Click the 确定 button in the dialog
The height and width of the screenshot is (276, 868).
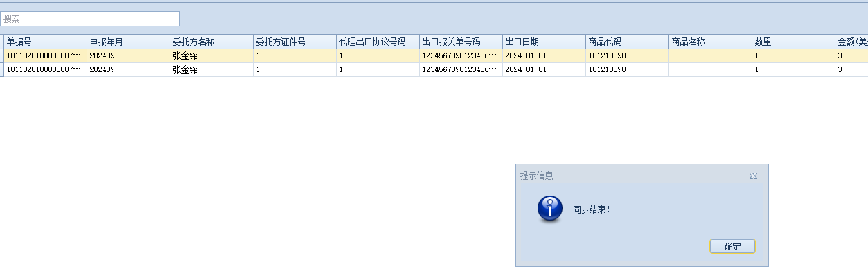tap(732, 246)
